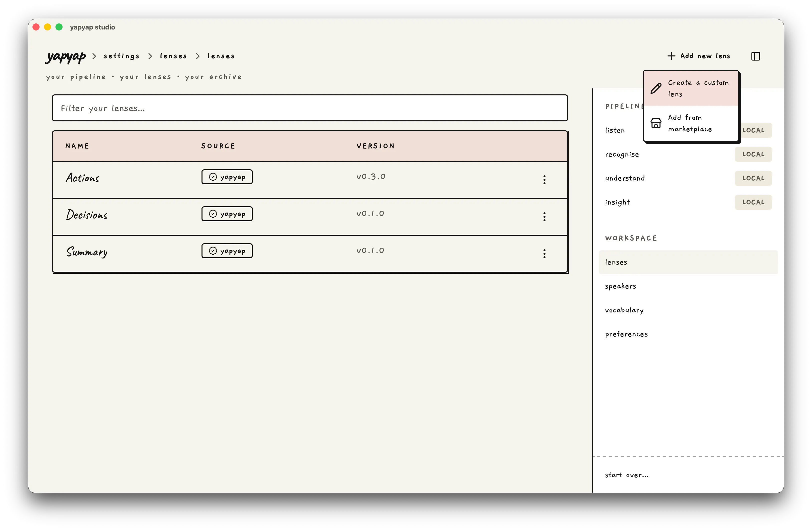The height and width of the screenshot is (530, 812).
Task: Click the LOCAL badge next to insight
Action: point(753,202)
